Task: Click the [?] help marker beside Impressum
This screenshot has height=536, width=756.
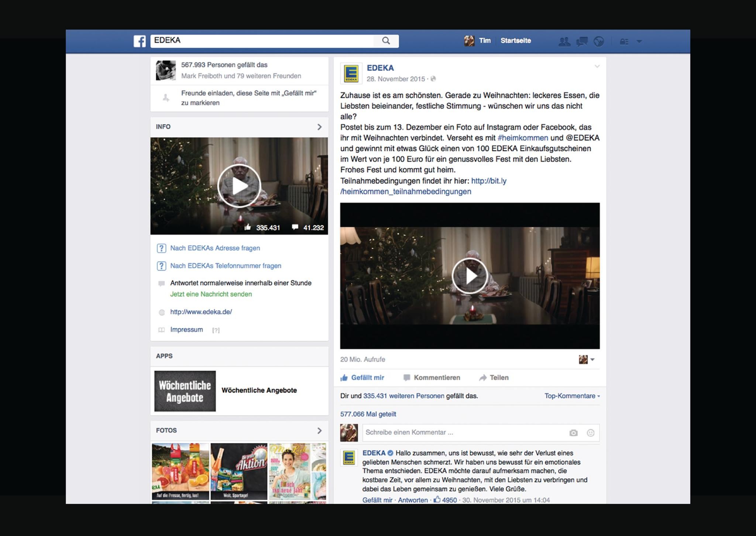Action: [216, 330]
